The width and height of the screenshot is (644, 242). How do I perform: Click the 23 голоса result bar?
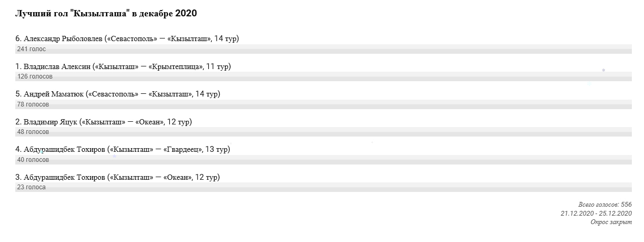pyautogui.click(x=324, y=187)
